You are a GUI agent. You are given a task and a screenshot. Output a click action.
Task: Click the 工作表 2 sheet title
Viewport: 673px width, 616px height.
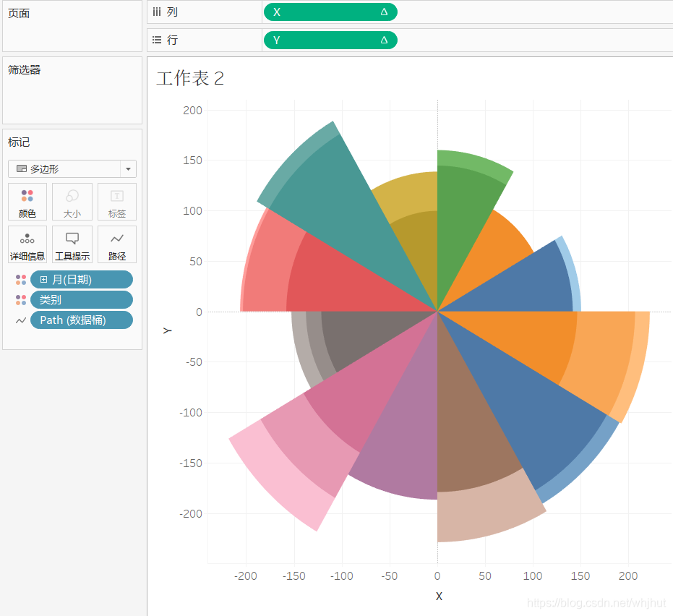pos(190,78)
